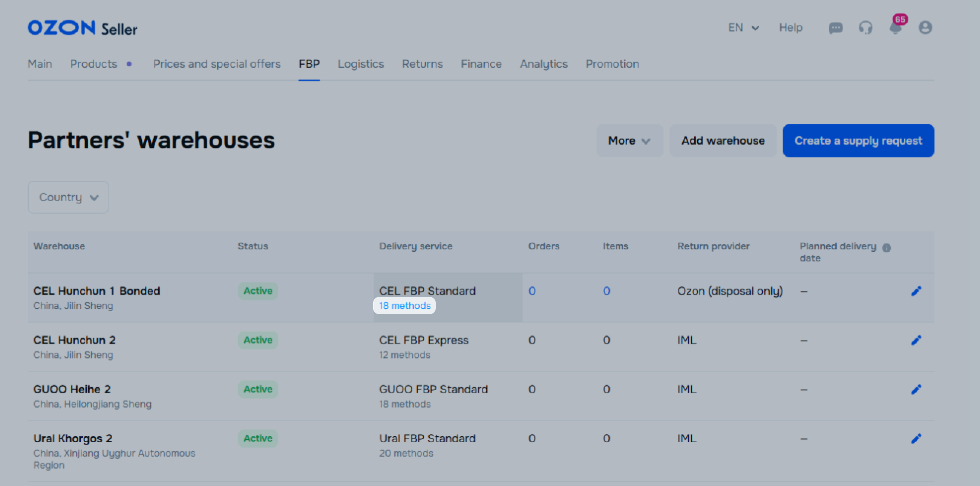Click edit pencil for CEL Hunchun 2
Viewport: 980px width, 486px height.
pos(916,340)
